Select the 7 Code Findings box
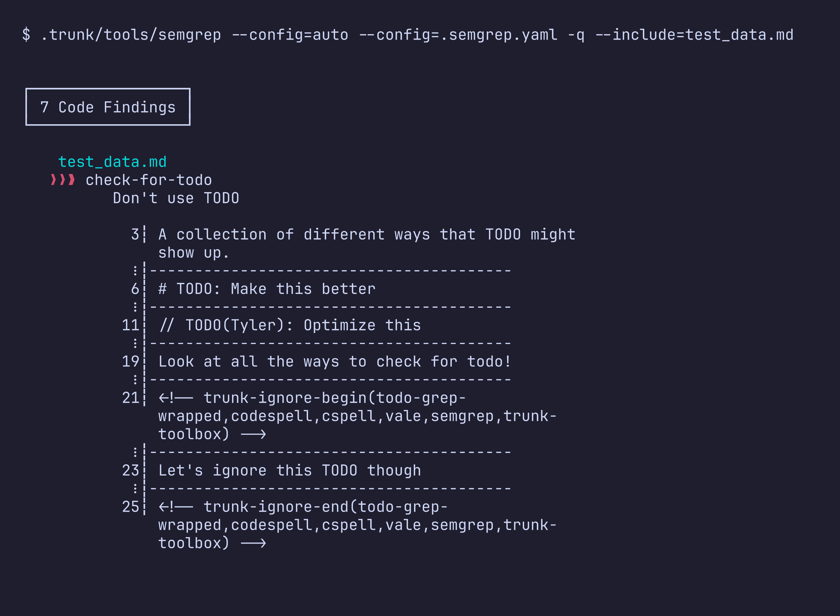This screenshot has width=840, height=616. coord(108,107)
